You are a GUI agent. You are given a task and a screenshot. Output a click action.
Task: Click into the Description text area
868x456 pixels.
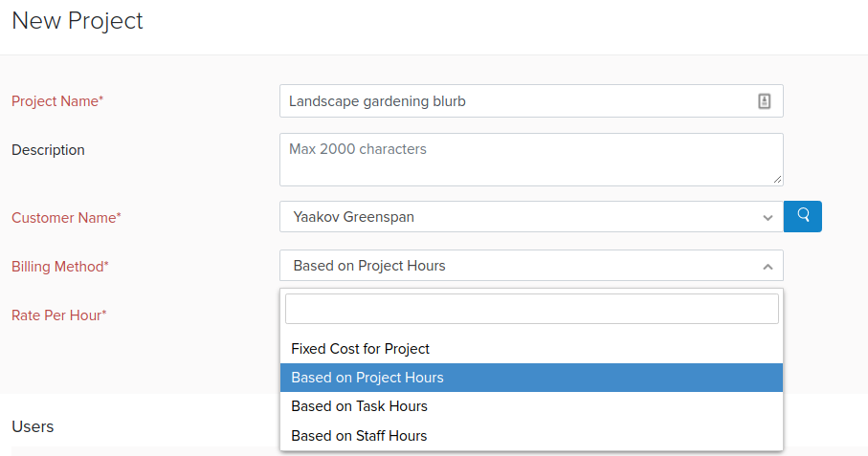tap(531, 160)
